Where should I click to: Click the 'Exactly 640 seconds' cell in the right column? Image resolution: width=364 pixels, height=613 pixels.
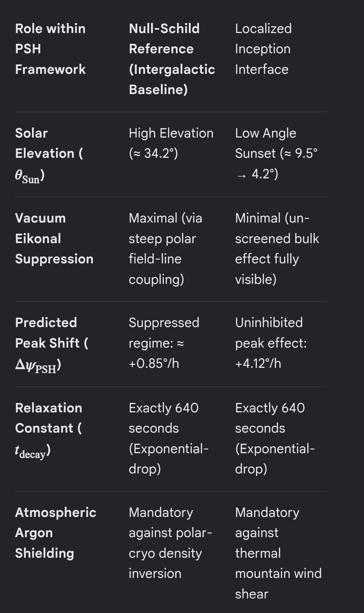(275, 438)
